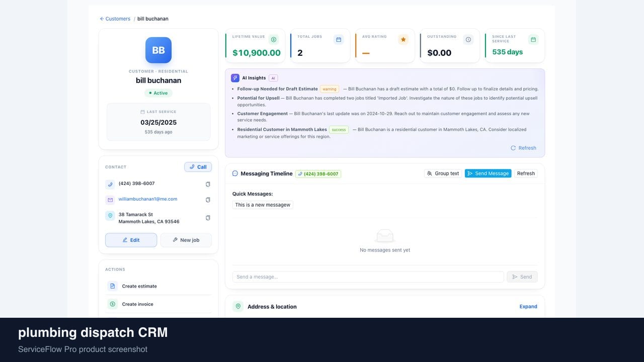Copy the email address

point(208,200)
